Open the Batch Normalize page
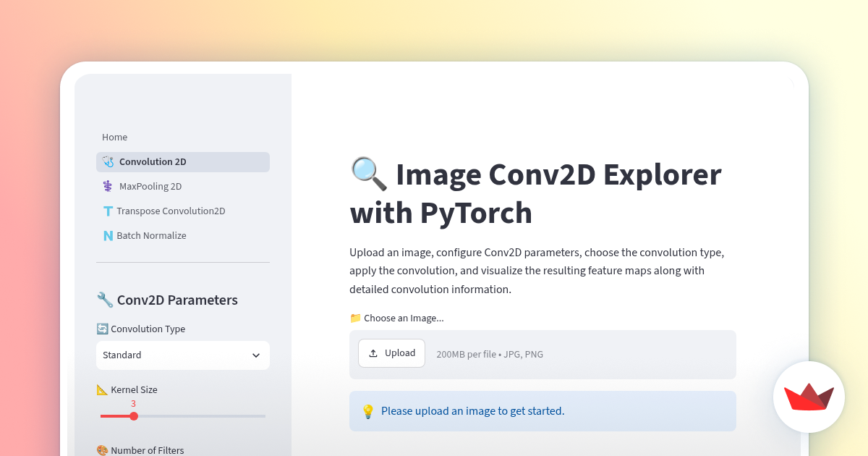 [183, 236]
